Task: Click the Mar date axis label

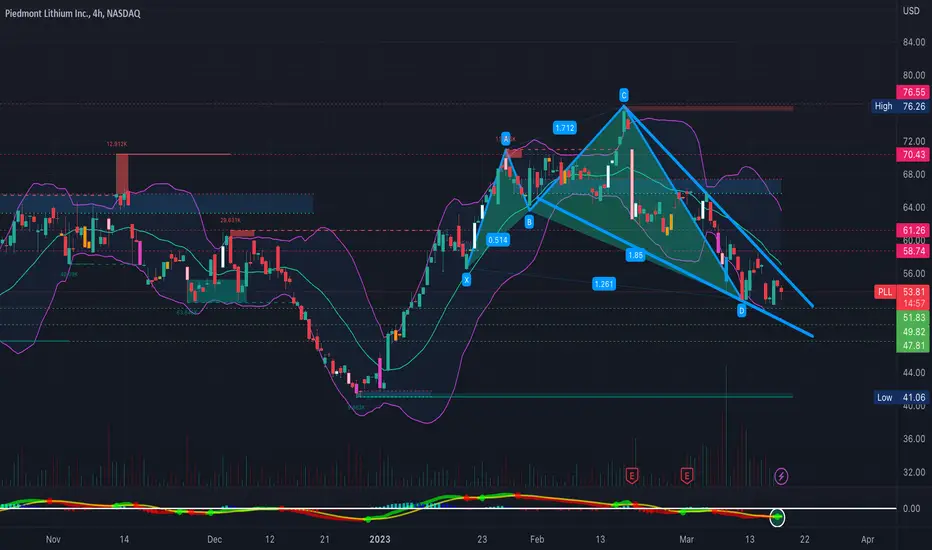Action: [x=686, y=539]
